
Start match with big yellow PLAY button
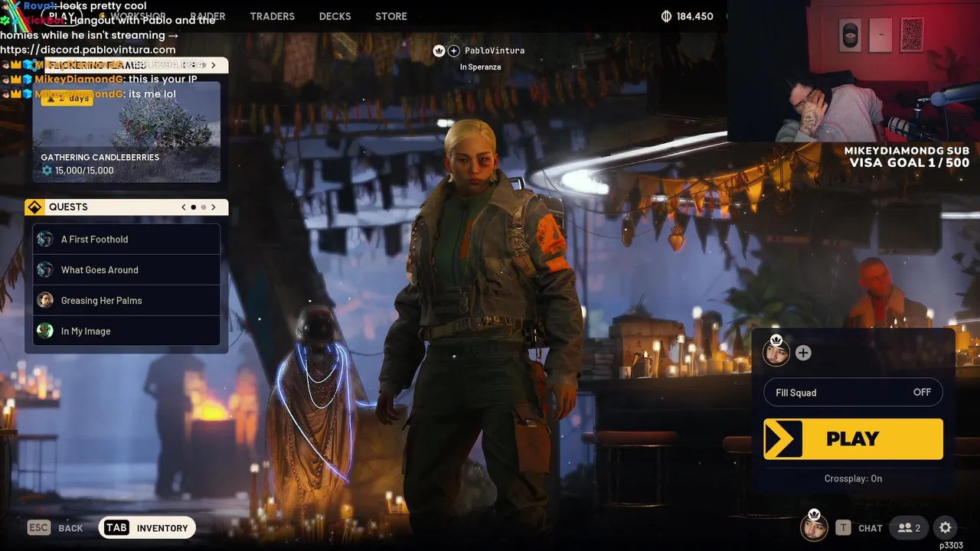(854, 439)
